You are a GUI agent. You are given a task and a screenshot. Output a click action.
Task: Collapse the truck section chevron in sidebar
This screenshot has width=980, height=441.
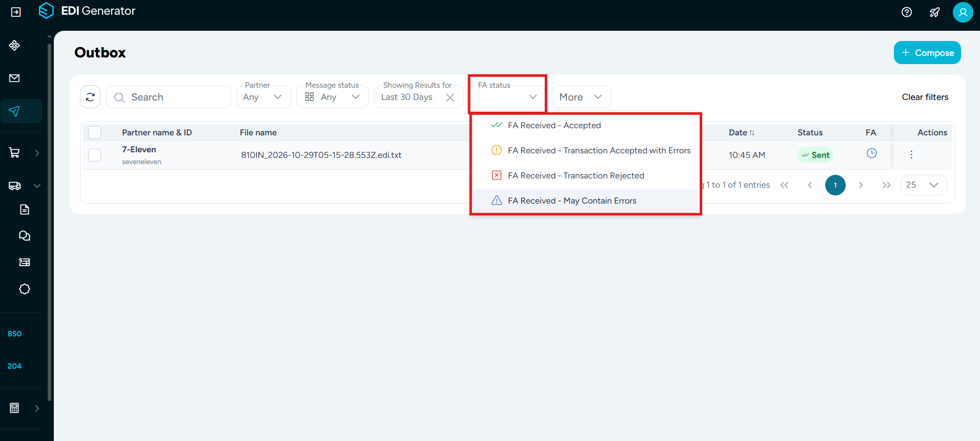pos(37,186)
